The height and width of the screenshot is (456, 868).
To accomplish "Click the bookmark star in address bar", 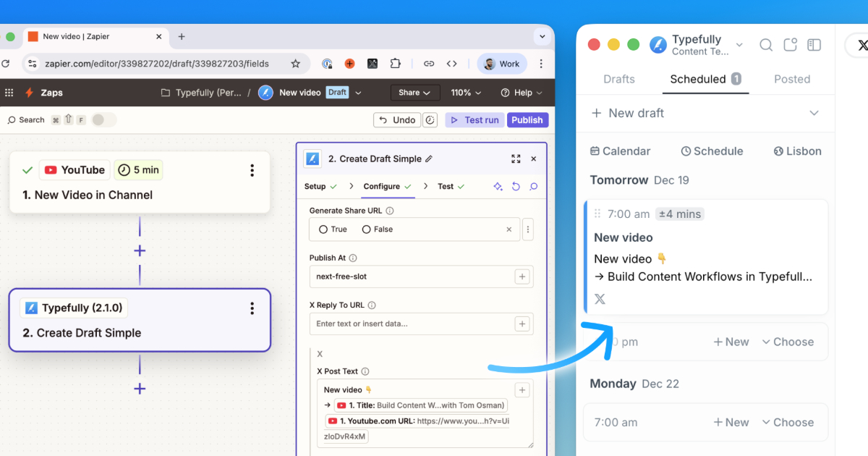I will click(295, 64).
